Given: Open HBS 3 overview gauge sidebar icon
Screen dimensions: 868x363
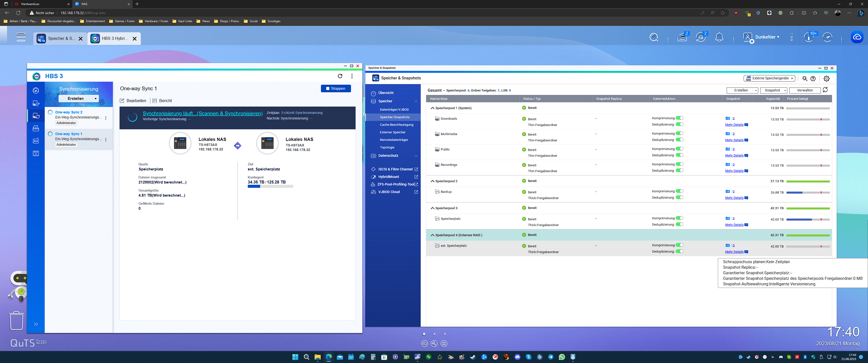Looking at the screenshot, I should (x=36, y=90).
